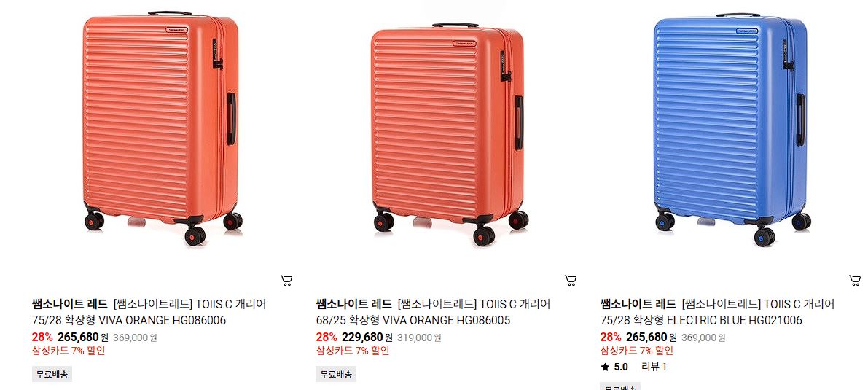This screenshot has width=868, height=390.
Task: Open the blue suitcase product image
Action: pos(732,130)
